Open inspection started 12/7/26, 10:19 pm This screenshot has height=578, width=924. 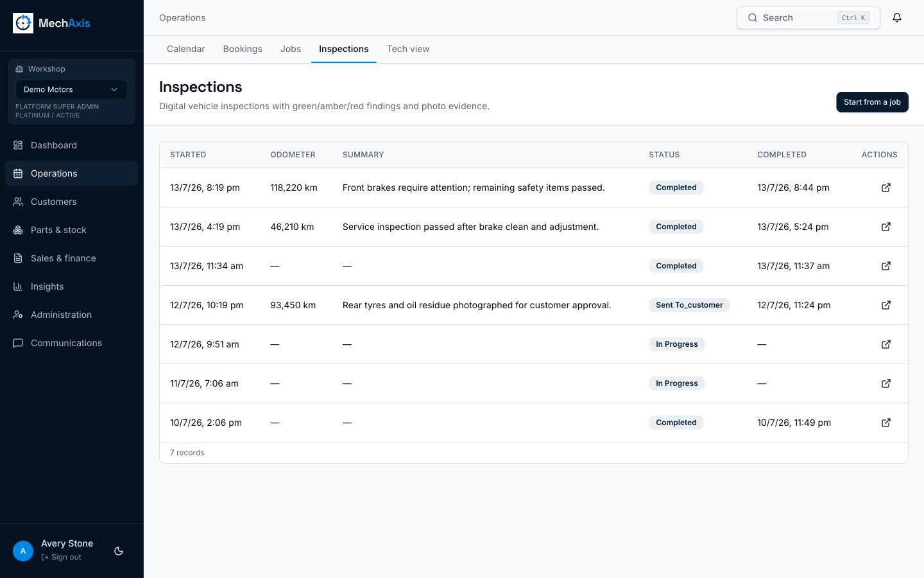coord(886,305)
